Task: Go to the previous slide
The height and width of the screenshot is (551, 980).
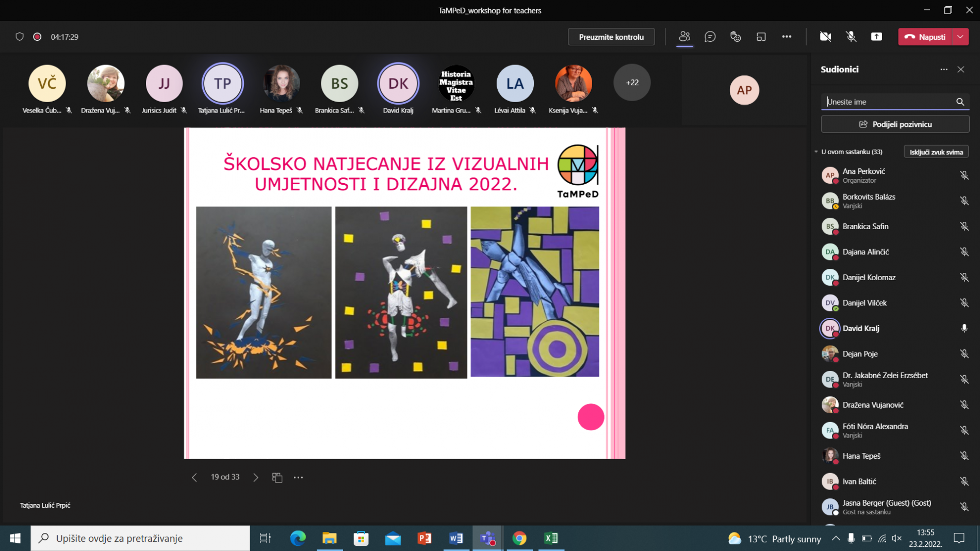Action: 194,478
